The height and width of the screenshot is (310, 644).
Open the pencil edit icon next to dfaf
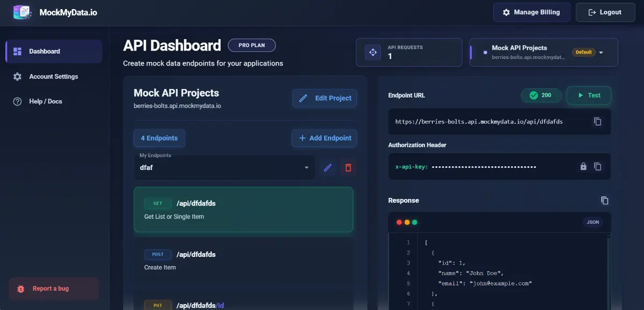coord(328,167)
